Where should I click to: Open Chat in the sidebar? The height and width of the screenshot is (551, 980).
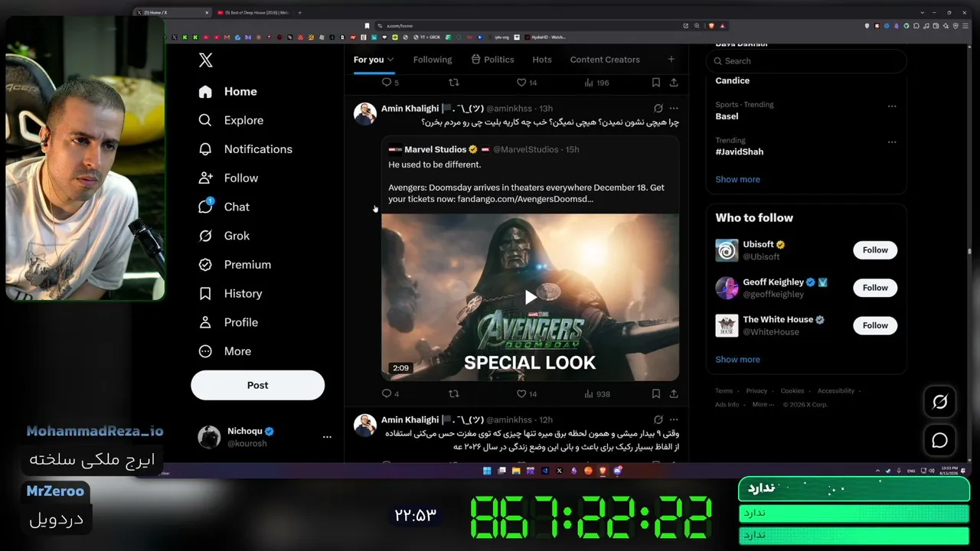pyautogui.click(x=224, y=207)
